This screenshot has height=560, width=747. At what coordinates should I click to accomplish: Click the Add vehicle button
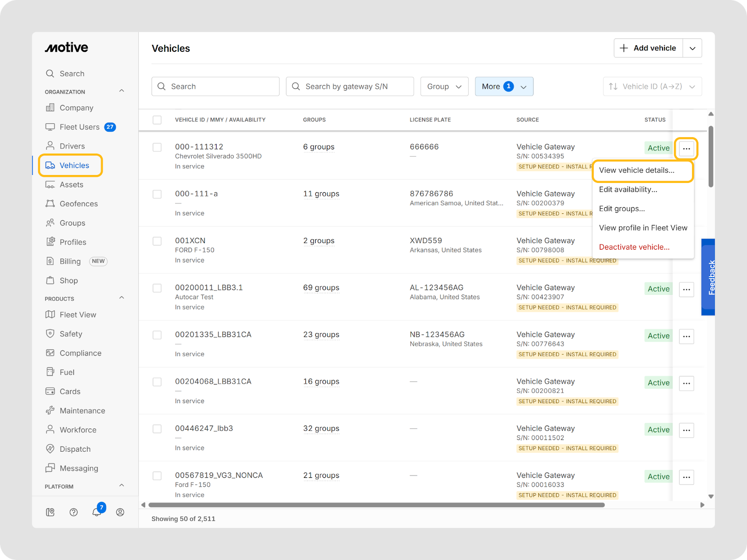648,48
